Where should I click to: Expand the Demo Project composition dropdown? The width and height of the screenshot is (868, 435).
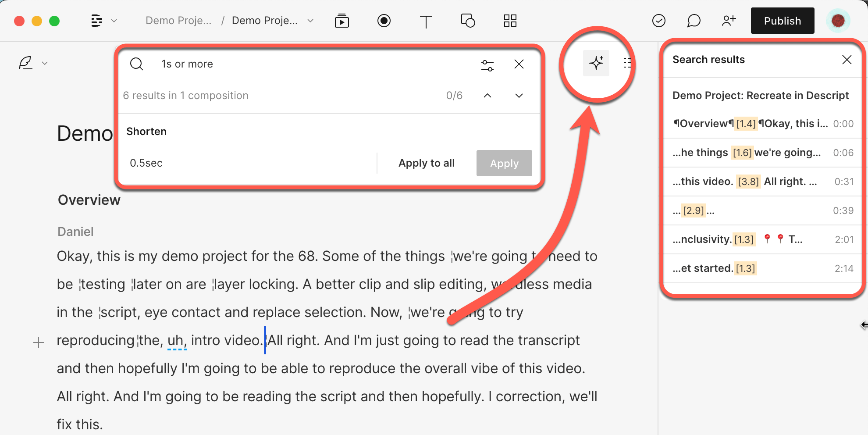pyautogui.click(x=310, y=21)
